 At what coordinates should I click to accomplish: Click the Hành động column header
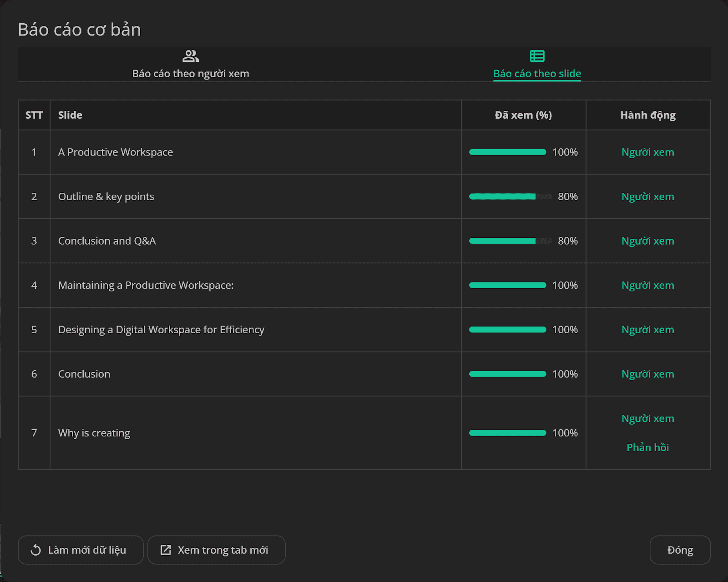click(x=648, y=115)
